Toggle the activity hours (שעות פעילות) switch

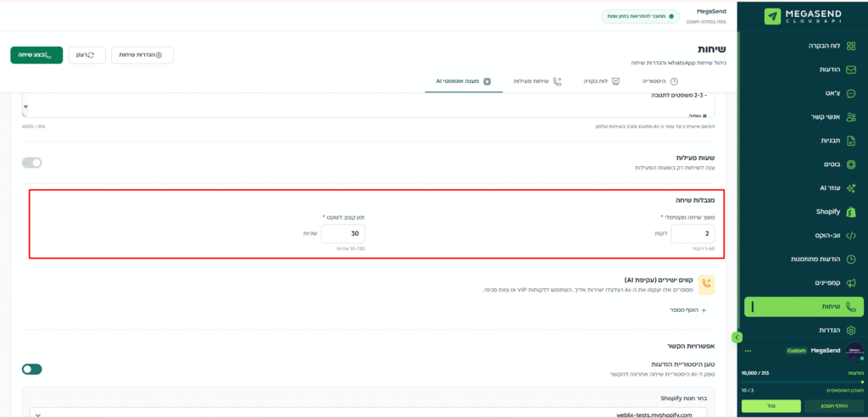coord(32,163)
